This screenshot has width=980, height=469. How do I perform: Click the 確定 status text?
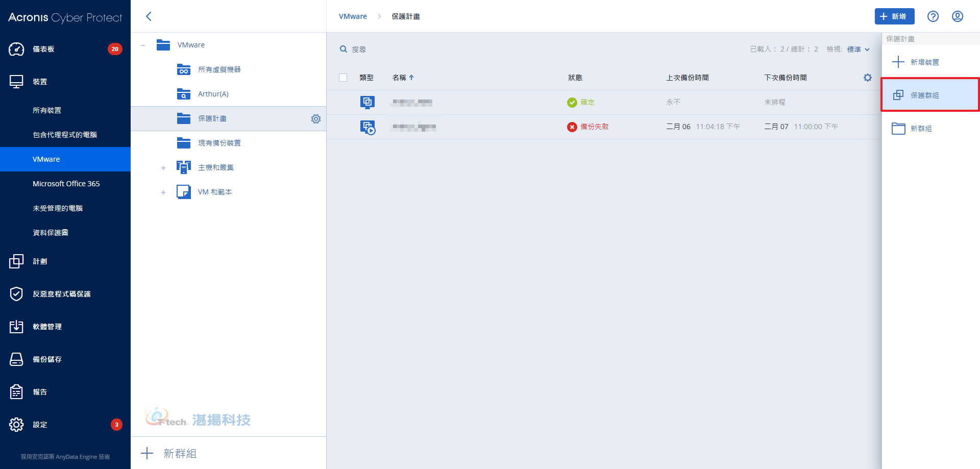[587, 102]
